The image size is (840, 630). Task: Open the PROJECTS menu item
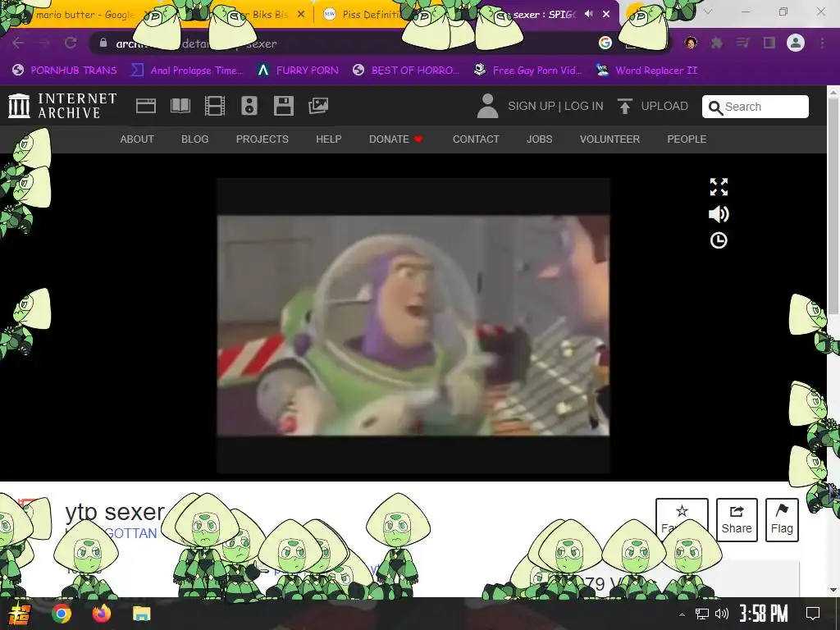(262, 139)
